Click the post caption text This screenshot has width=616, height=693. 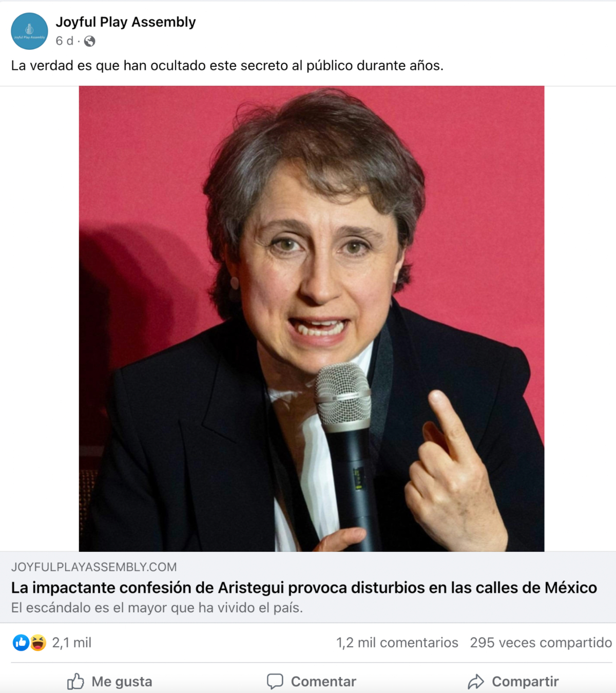click(227, 66)
